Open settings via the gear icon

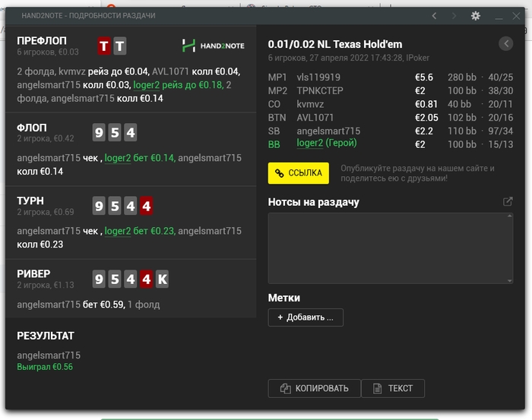(x=476, y=16)
